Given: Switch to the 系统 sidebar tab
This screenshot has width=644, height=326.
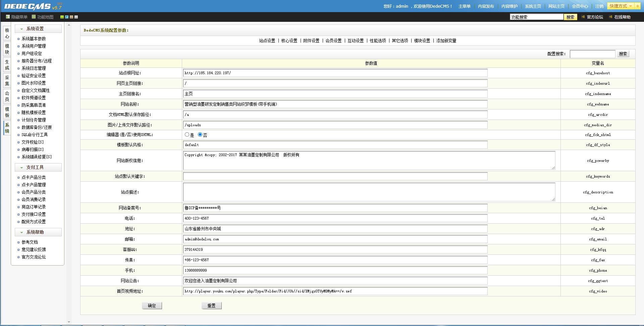Looking at the screenshot, I should (7, 128).
